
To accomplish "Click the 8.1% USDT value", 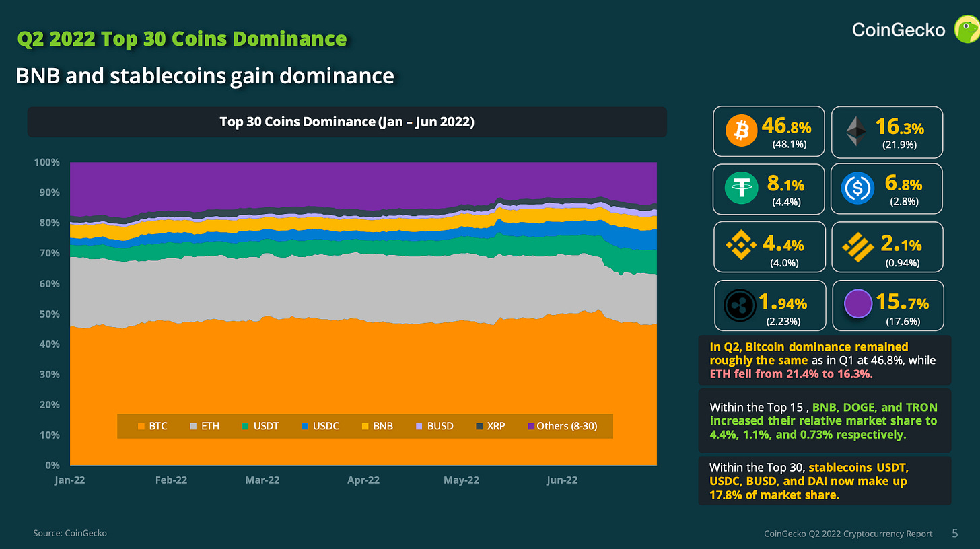I will (785, 184).
